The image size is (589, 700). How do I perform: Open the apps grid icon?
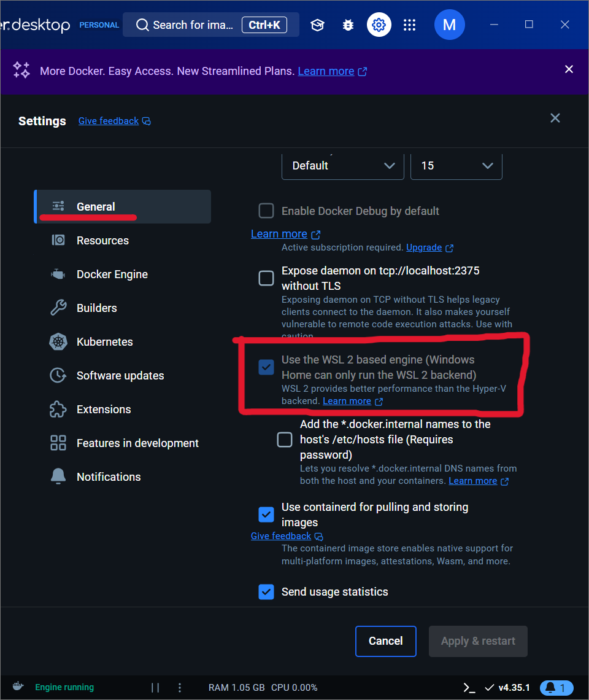point(410,25)
